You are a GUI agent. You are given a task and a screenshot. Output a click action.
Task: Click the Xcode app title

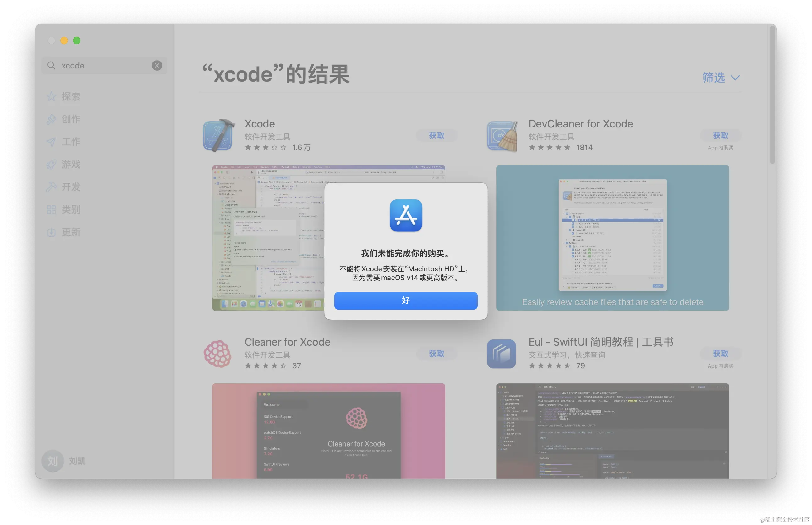point(259,124)
